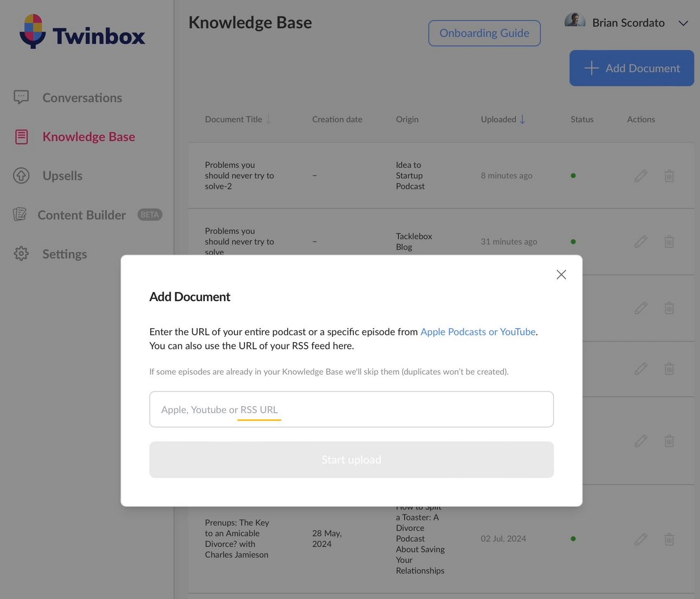700x599 pixels.
Task: Open Settings from the sidebar
Action: [64, 254]
